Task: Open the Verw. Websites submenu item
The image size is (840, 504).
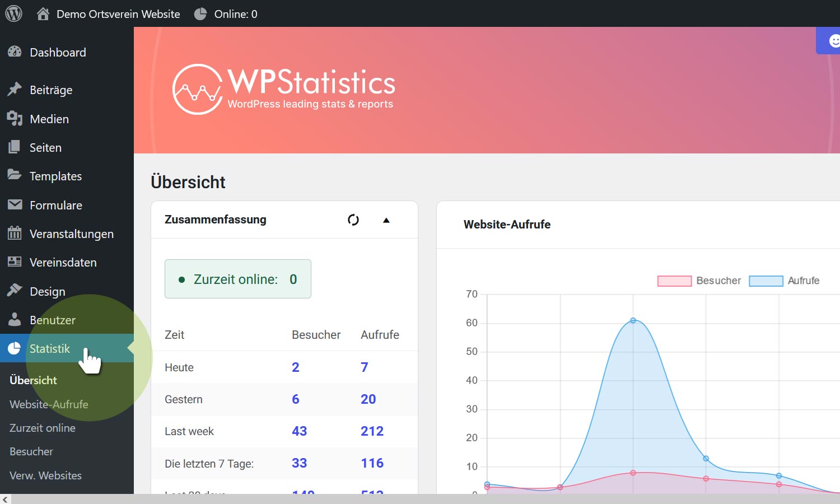Action: pyautogui.click(x=45, y=475)
